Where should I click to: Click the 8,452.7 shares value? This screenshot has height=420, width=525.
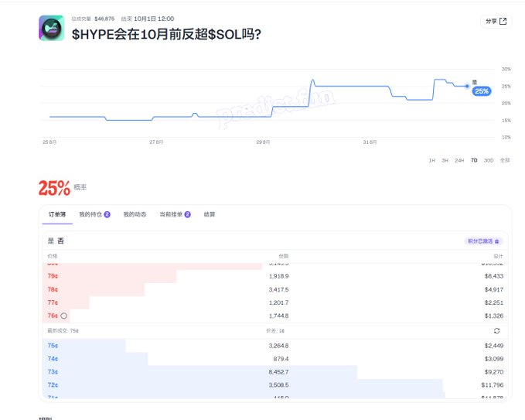[278, 372]
